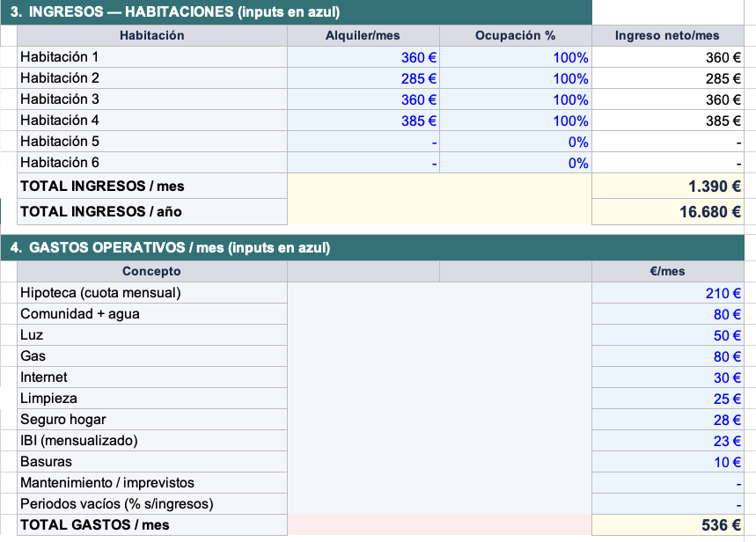Viewport: 756px width, 542px height.
Task: Click the 'Luz' concept label
Action: 32,335
